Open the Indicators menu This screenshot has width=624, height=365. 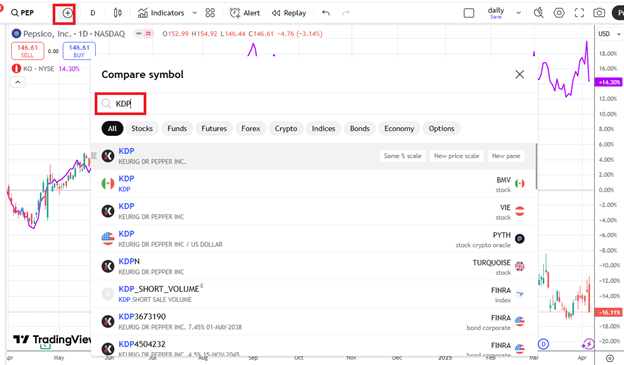(161, 13)
